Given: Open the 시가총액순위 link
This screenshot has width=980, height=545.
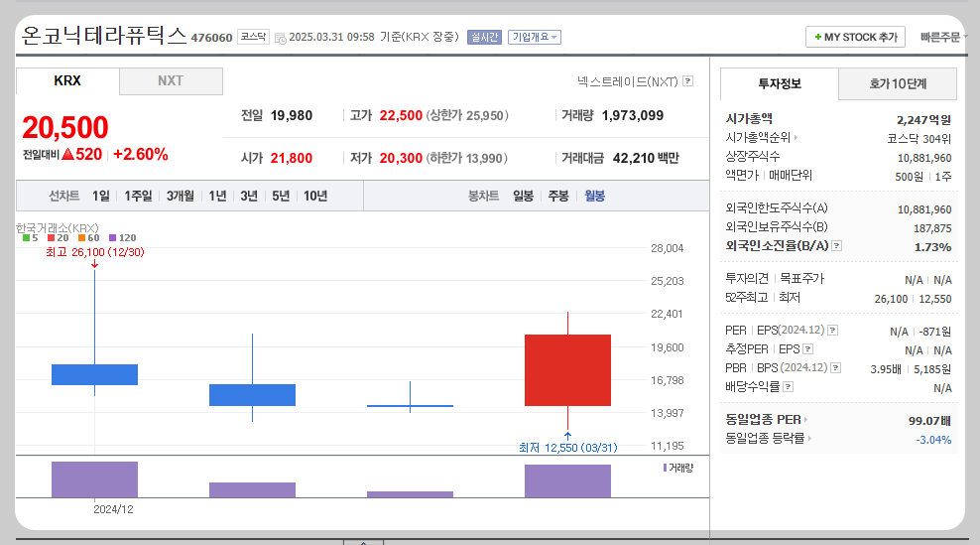Looking at the screenshot, I should click(x=761, y=138).
